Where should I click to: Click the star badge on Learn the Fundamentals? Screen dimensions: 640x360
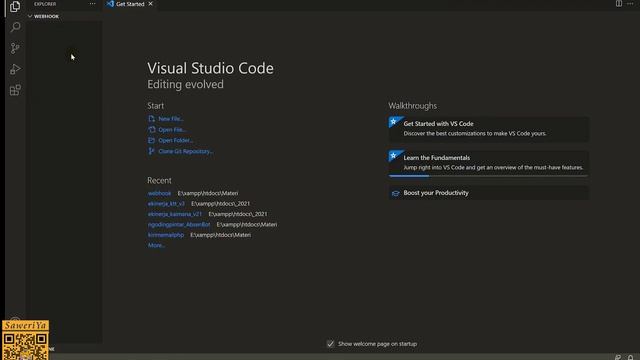(x=393, y=156)
